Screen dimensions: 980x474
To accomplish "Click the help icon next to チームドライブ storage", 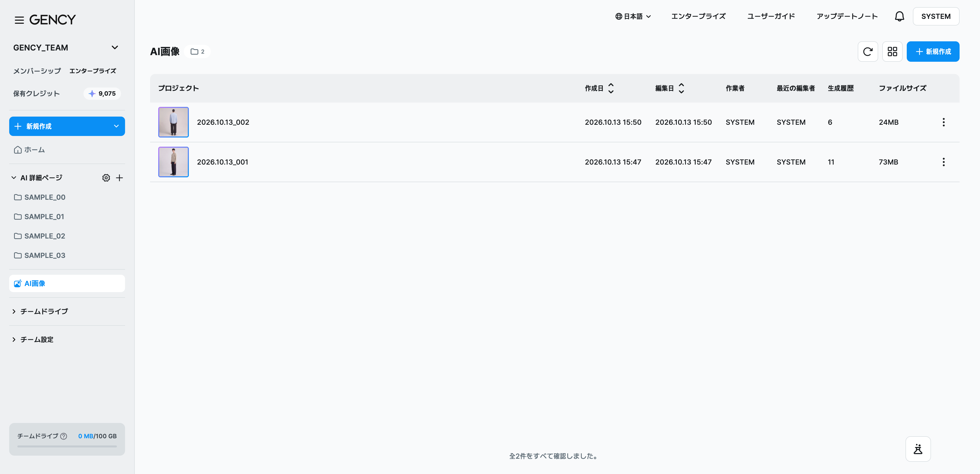I will (64, 436).
